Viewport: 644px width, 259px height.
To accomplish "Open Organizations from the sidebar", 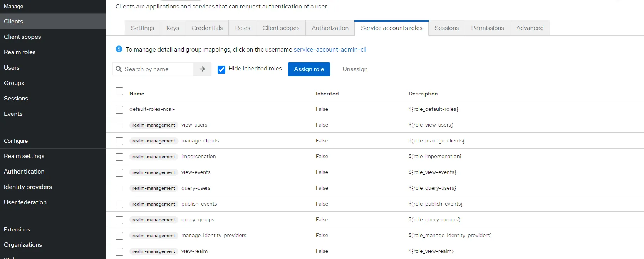I will pyautogui.click(x=23, y=245).
